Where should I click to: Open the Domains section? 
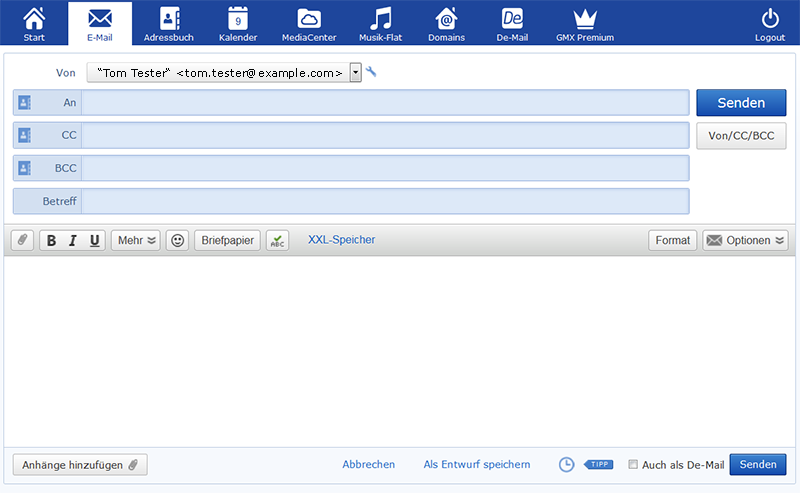(446, 24)
